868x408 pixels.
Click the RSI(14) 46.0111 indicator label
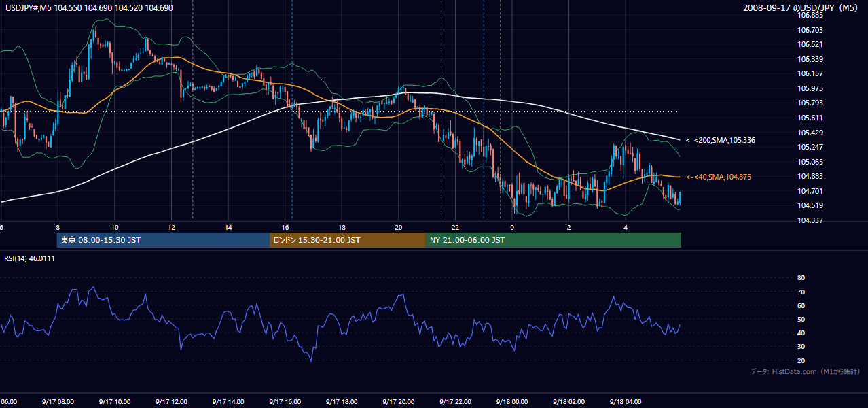(29, 258)
